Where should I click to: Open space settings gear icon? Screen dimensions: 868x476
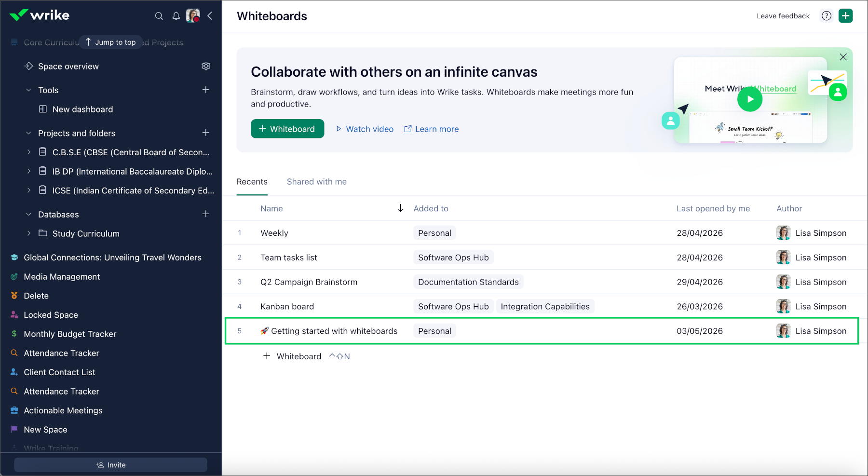point(206,66)
